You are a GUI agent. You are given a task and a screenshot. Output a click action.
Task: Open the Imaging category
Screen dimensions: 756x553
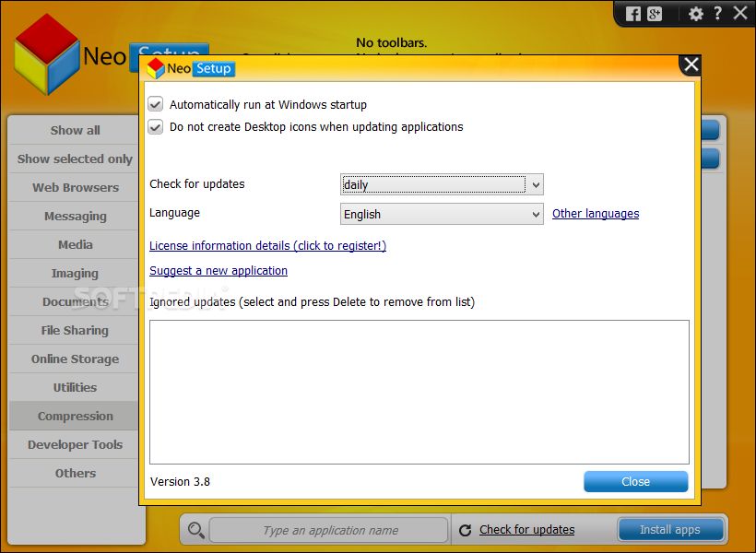pyautogui.click(x=75, y=274)
